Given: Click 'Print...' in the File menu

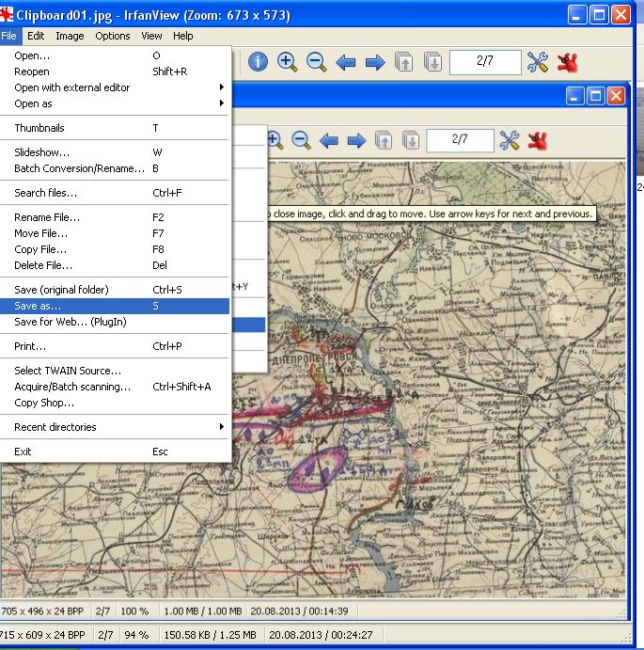Looking at the screenshot, I should (30, 346).
